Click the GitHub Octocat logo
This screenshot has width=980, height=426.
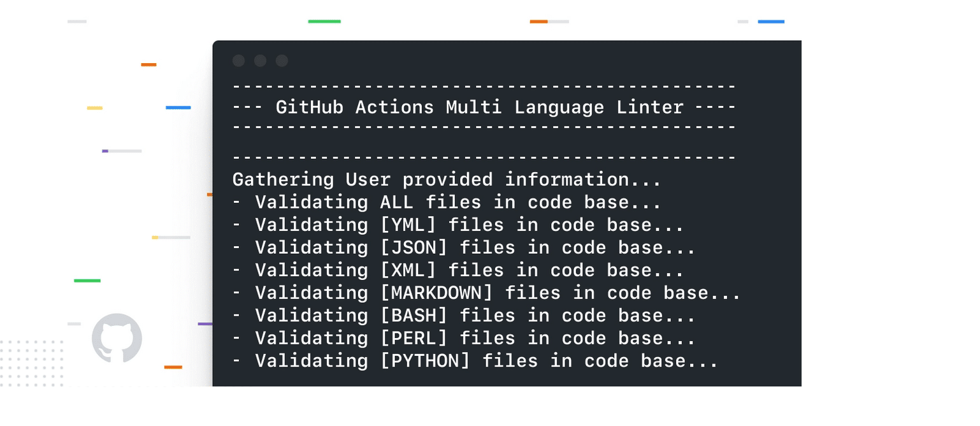click(117, 338)
